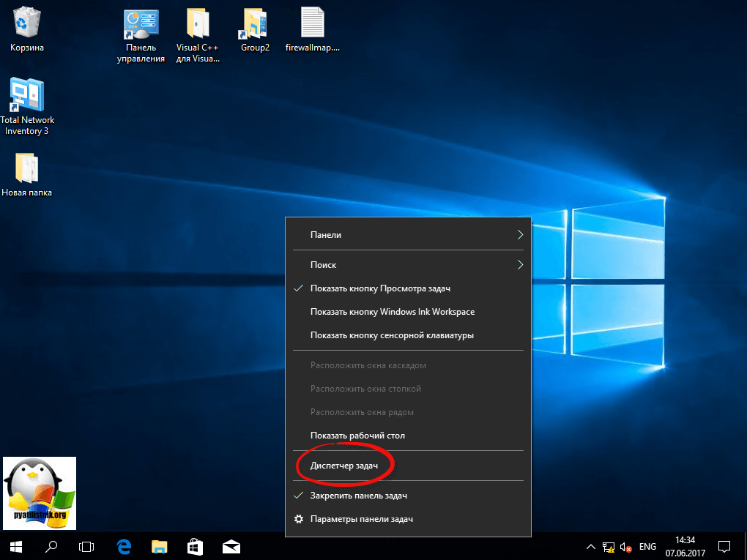This screenshot has height=560, width=747.
Task: Open Параметры панели задач settings
Action: (361, 519)
